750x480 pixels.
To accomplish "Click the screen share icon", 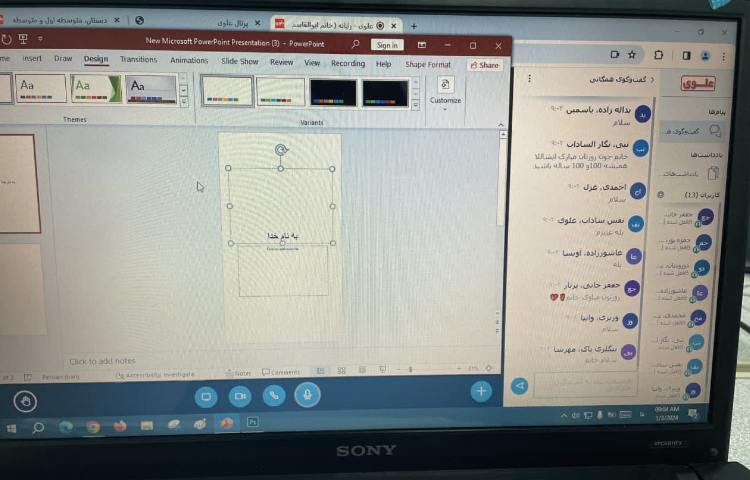I will click(x=206, y=397).
